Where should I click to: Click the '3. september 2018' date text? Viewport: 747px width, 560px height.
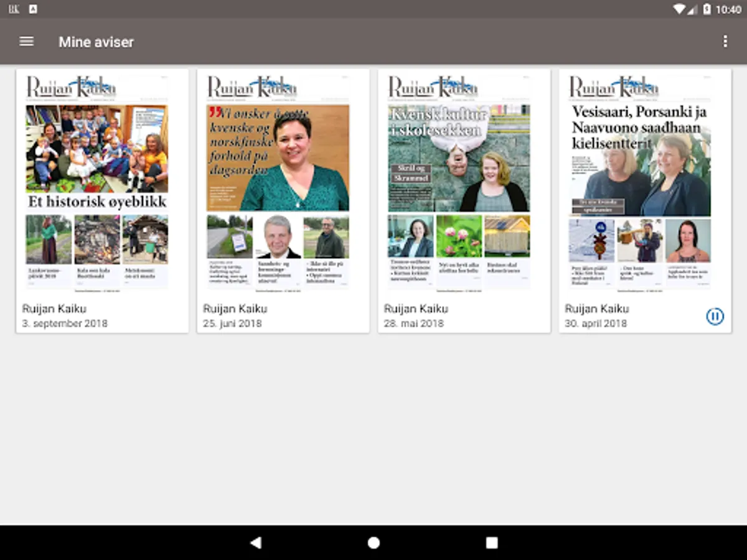coord(65,324)
